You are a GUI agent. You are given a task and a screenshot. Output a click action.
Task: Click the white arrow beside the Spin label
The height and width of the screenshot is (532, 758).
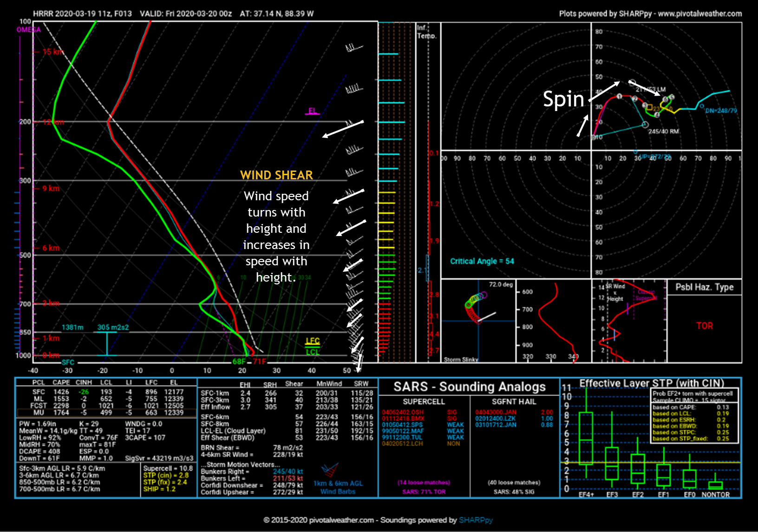tap(604, 92)
